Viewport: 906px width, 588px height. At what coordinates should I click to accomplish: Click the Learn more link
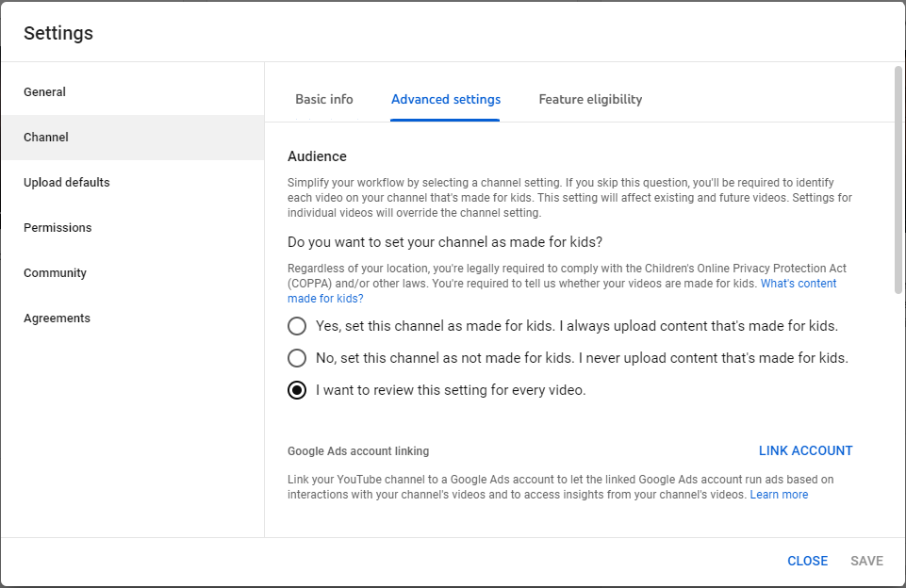(779, 495)
